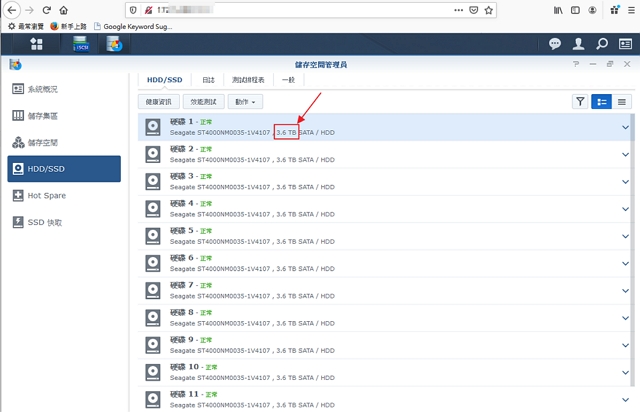The width and height of the screenshot is (640, 412).
Task: Open the iSCSI Manager taskbar icon
Action: tap(81, 44)
